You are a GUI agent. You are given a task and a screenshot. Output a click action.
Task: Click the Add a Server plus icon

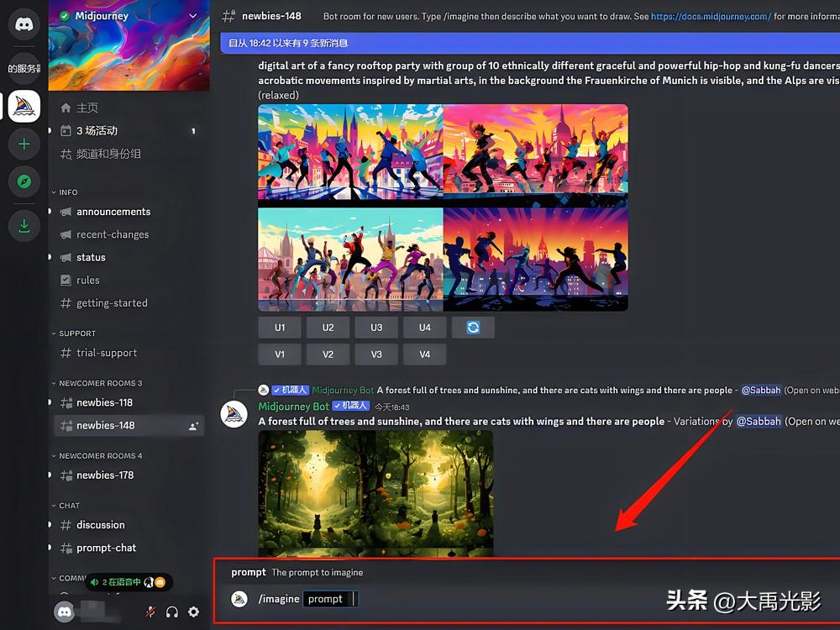[24, 144]
